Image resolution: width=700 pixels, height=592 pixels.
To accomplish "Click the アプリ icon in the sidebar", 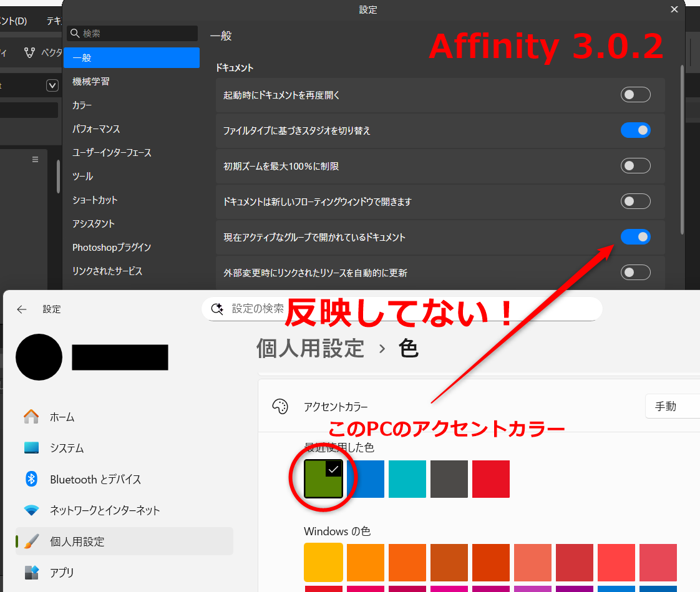I will point(31,572).
